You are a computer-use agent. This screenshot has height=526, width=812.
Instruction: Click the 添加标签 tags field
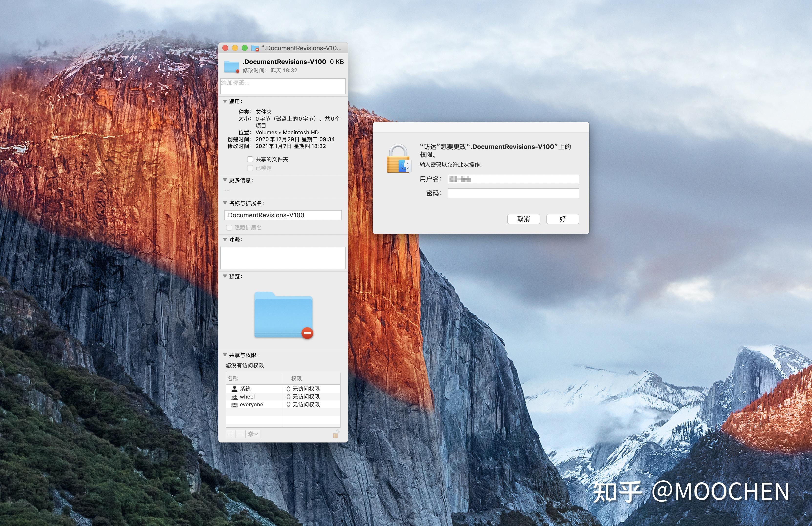click(283, 86)
